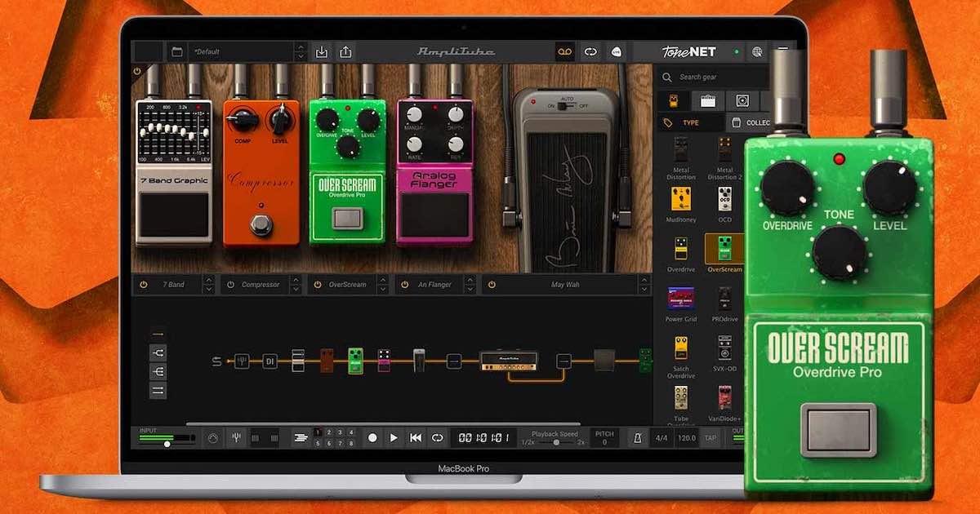Open the preset folder browser icon

pos(176,51)
